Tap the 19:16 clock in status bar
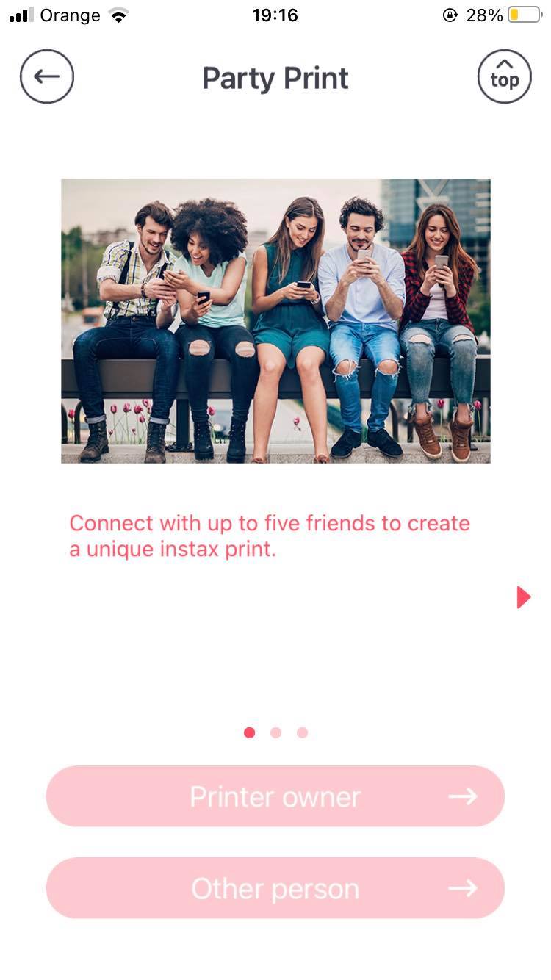 [275, 15]
